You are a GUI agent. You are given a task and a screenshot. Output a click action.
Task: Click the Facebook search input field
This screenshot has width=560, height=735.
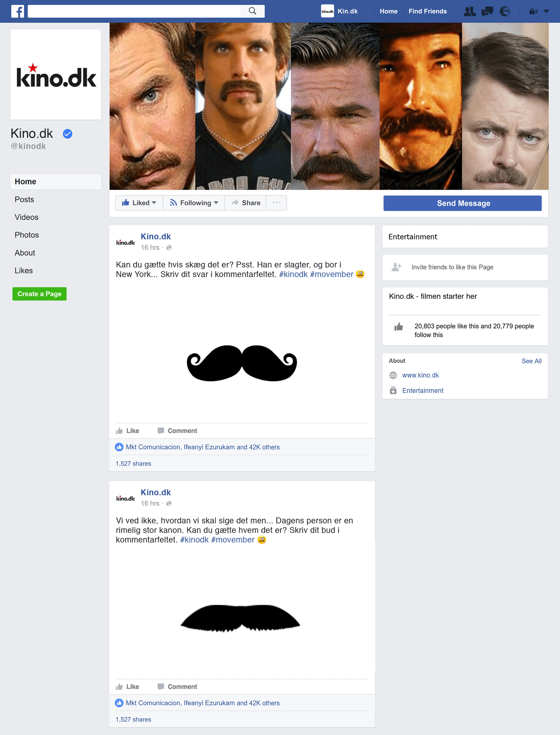(x=134, y=11)
